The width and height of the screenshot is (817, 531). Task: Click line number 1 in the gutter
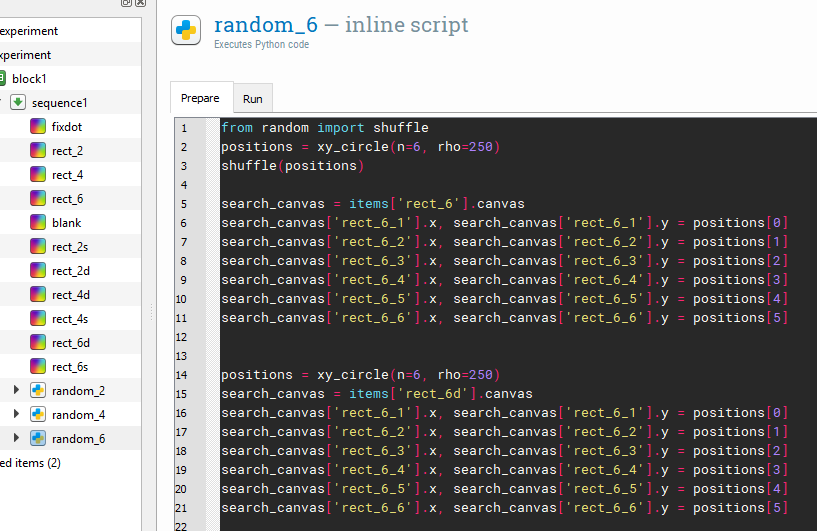(x=184, y=128)
